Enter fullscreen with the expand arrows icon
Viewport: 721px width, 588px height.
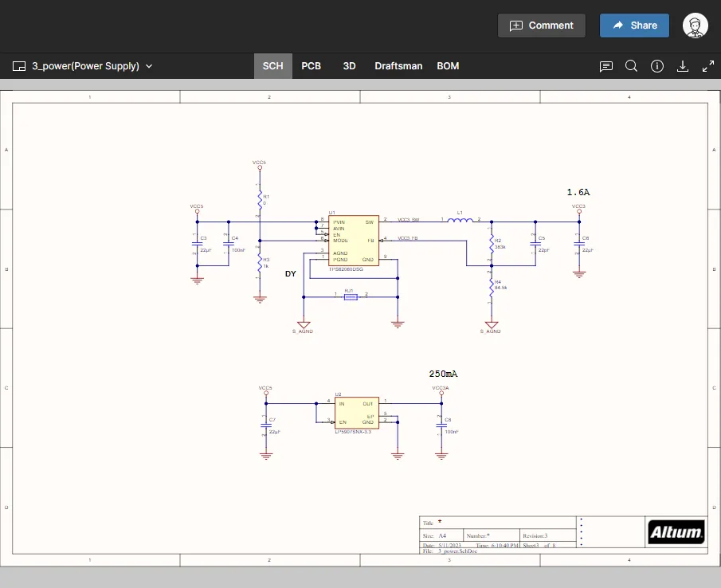[x=707, y=66]
